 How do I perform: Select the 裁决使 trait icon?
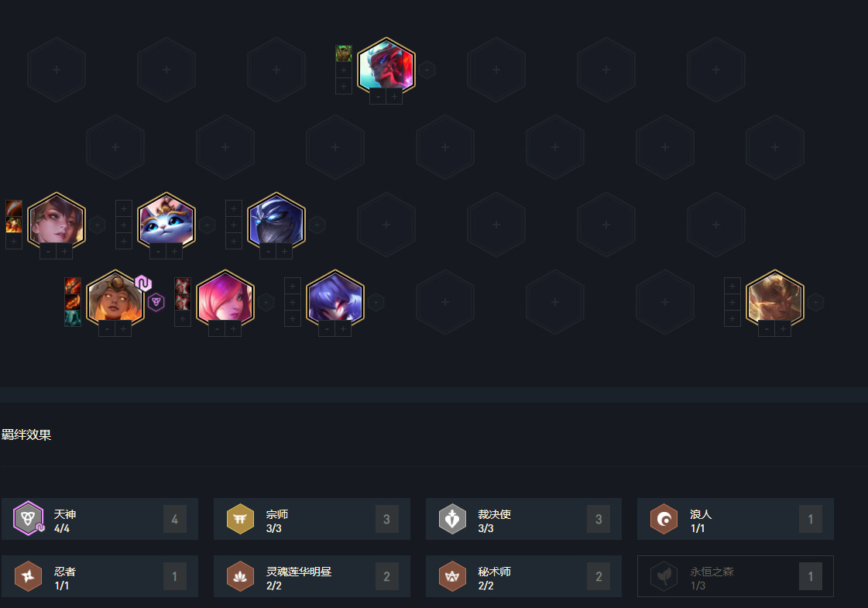point(452,519)
